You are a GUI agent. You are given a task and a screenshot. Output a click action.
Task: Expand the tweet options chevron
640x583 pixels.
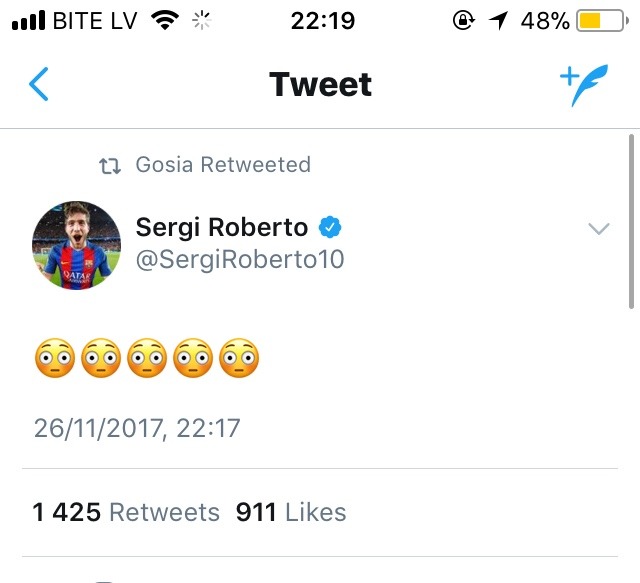pos(598,229)
